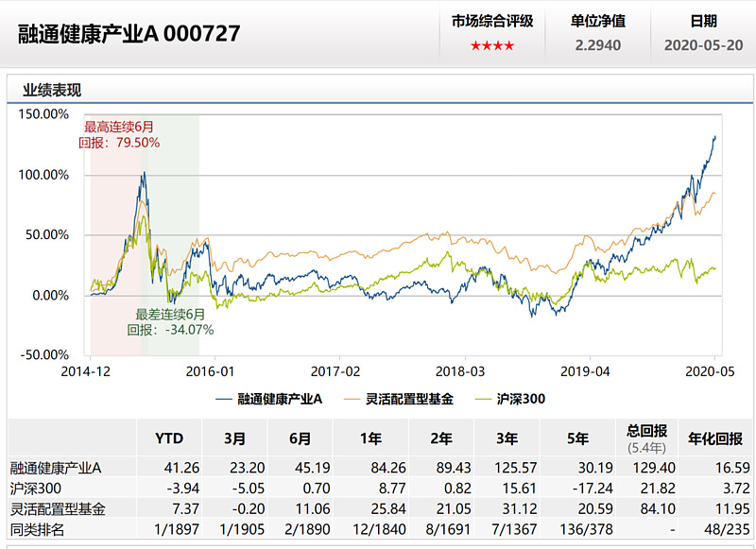Viewport: 756px width, 549px height.
Task: Click the 2019-04 x-axis label
Action: 585,371
